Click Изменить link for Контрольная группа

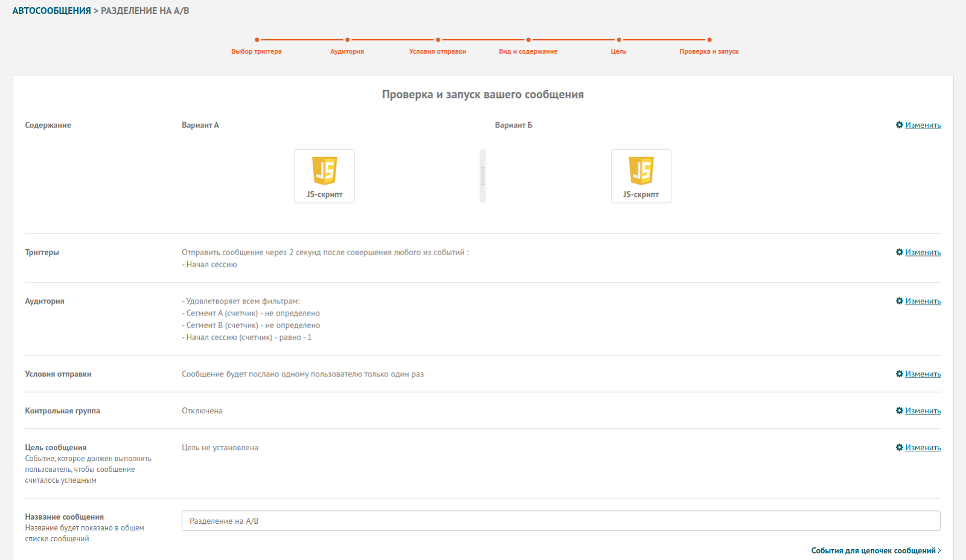[923, 412]
